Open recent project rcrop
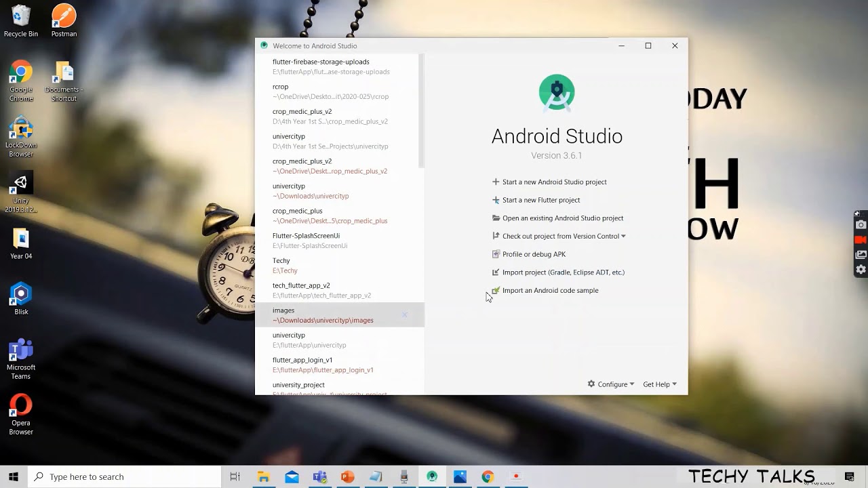The width and height of the screenshot is (868, 488). pos(337,91)
